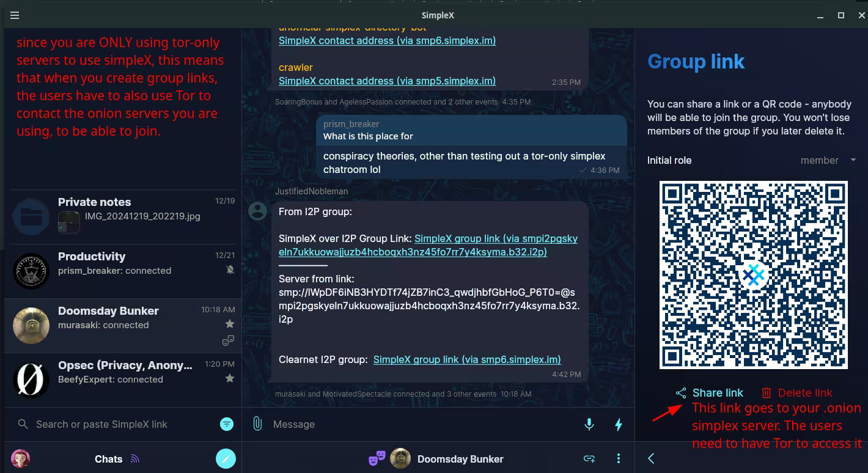Toggle favorite star on Doomsday Bunker chat
The image size is (868, 473).
click(230, 324)
